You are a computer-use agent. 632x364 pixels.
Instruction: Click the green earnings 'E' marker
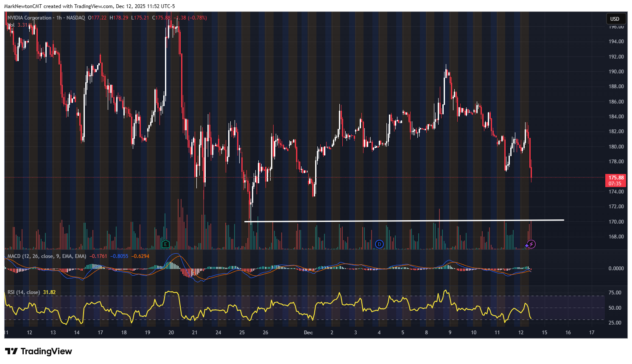[x=165, y=244]
